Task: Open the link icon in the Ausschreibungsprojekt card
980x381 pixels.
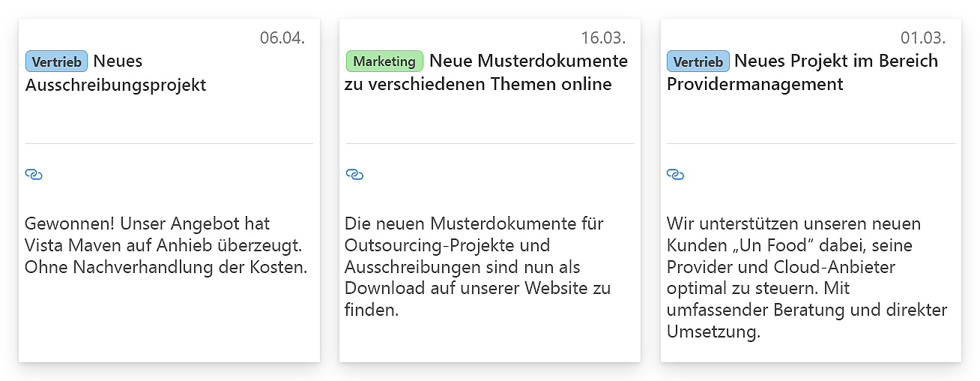Action: pos(34,175)
